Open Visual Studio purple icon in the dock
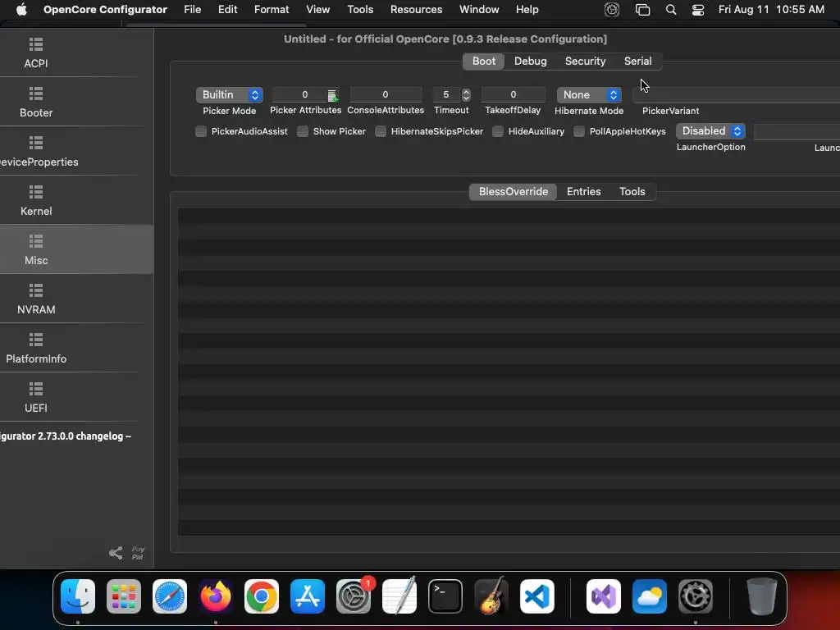The width and height of the screenshot is (840, 630). tap(604, 596)
